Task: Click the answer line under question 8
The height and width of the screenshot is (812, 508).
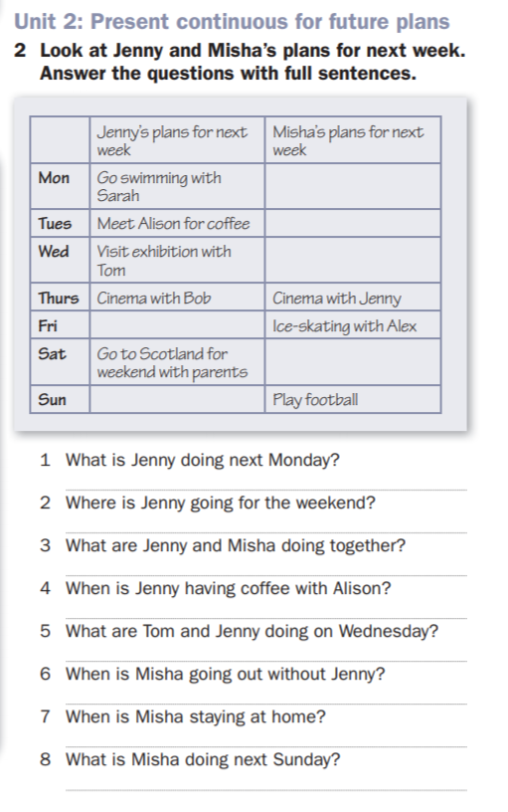Action: [265, 789]
